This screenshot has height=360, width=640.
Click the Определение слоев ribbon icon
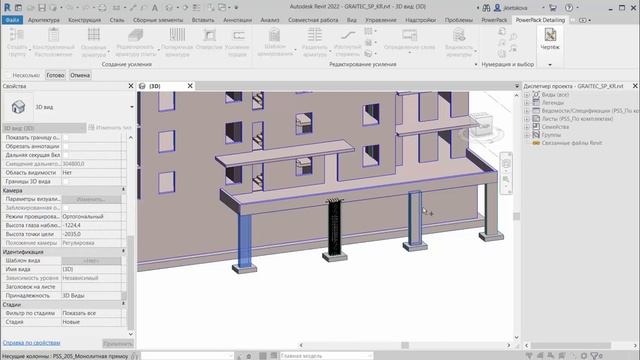click(409, 35)
